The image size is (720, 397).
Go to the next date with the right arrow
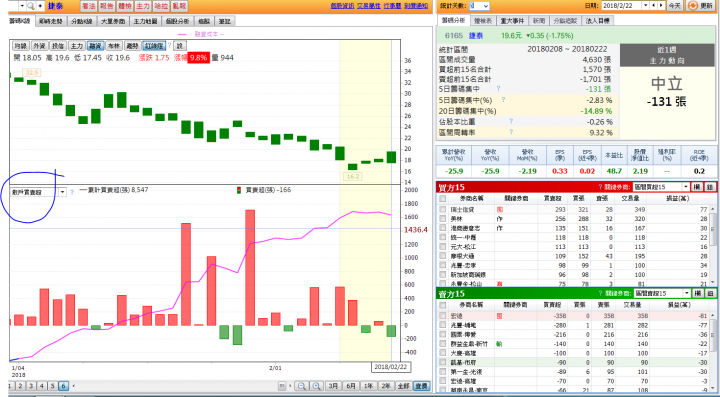[x=661, y=6]
